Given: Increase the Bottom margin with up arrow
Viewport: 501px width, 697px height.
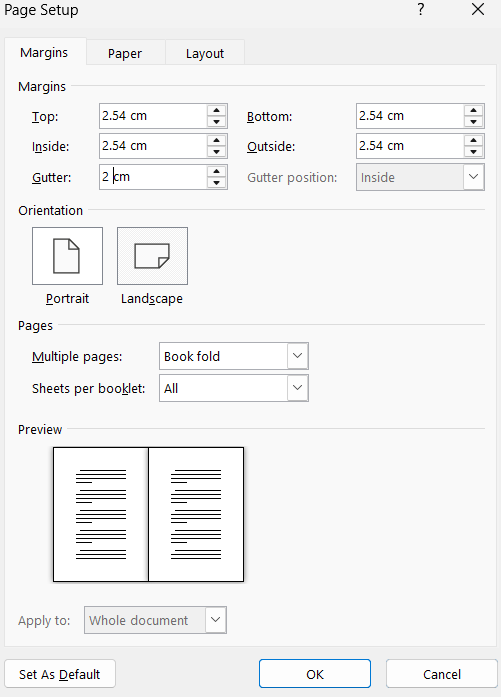Looking at the screenshot, I should (473, 110).
